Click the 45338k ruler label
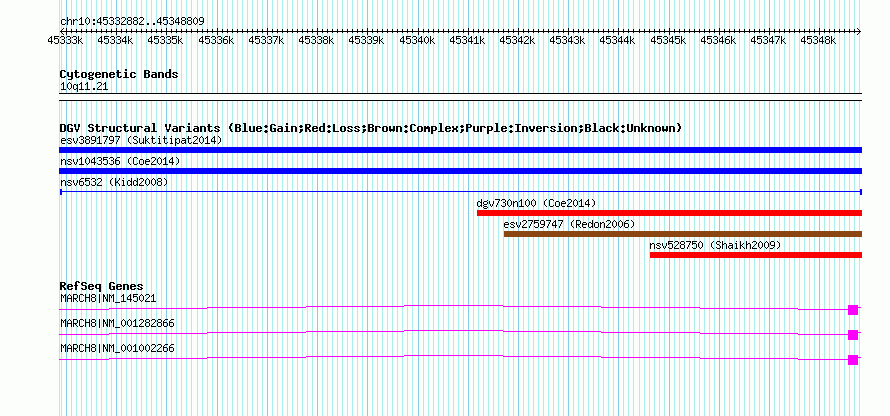The image size is (890, 416). tap(317, 40)
